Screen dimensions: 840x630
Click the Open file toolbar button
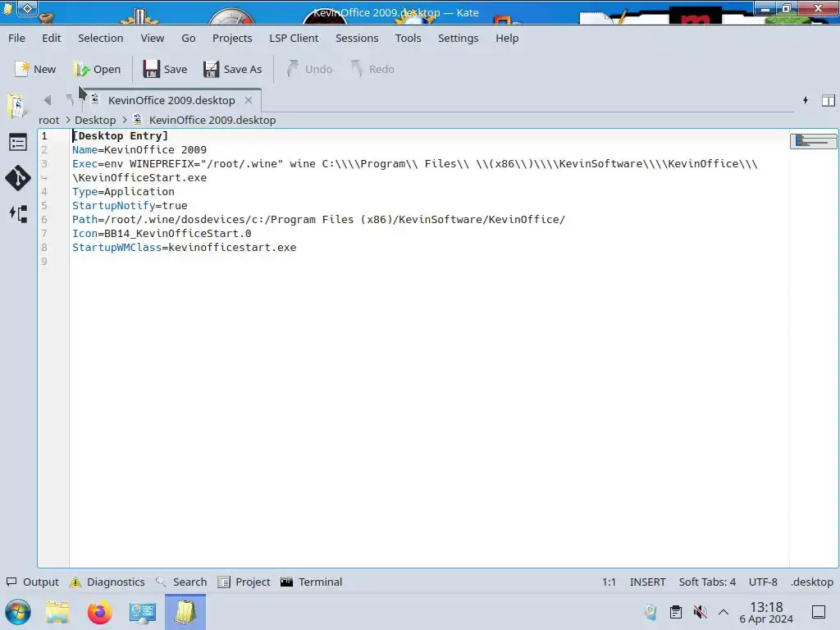click(x=97, y=69)
